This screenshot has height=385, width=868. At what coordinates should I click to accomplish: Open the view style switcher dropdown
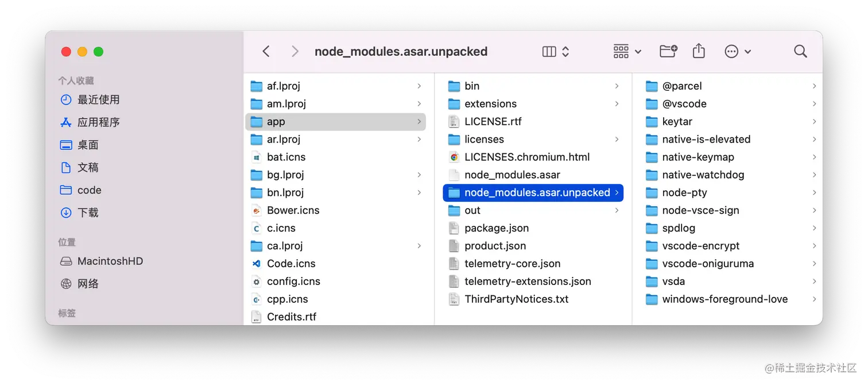point(555,51)
